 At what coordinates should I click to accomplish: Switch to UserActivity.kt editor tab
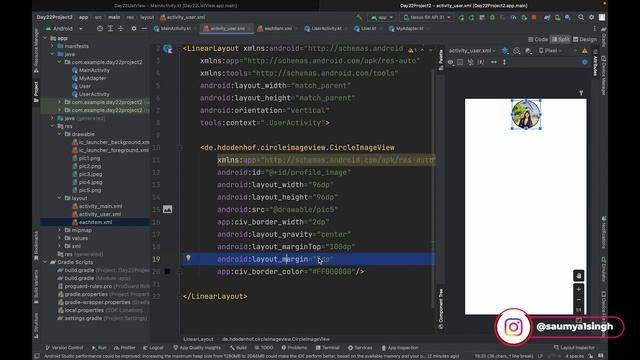click(325, 29)
